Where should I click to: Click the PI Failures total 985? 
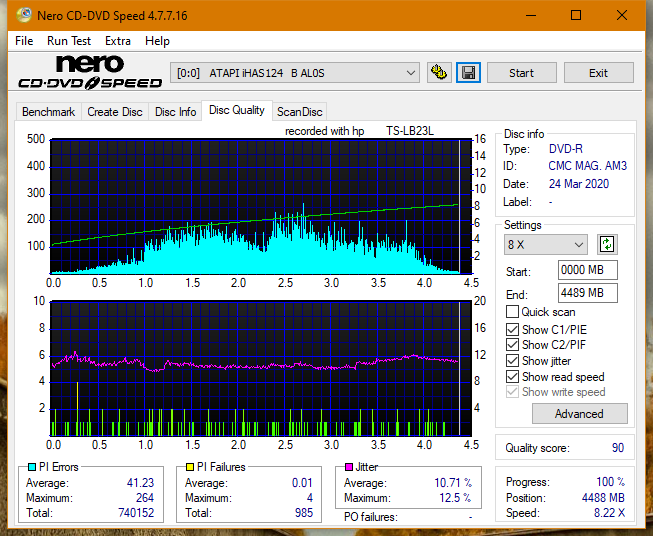pyautogui.click(x=304, y=513)
